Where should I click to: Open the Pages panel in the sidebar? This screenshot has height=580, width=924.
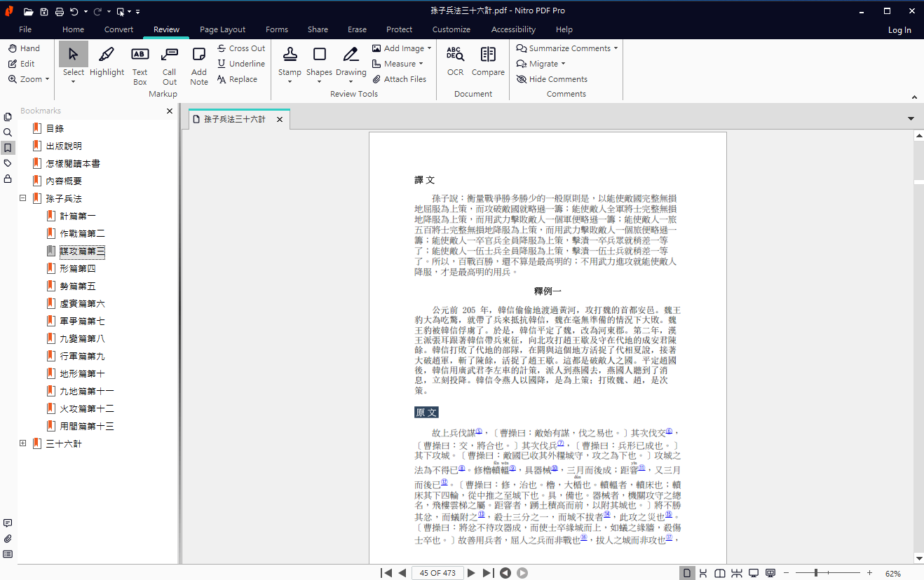(8, 117)
